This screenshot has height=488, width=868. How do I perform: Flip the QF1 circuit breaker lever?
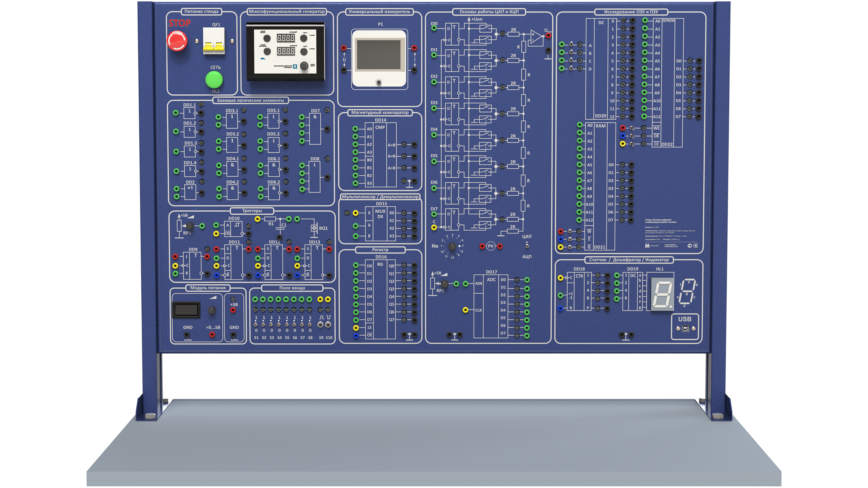pyautogui.click(x=214, y=46)
